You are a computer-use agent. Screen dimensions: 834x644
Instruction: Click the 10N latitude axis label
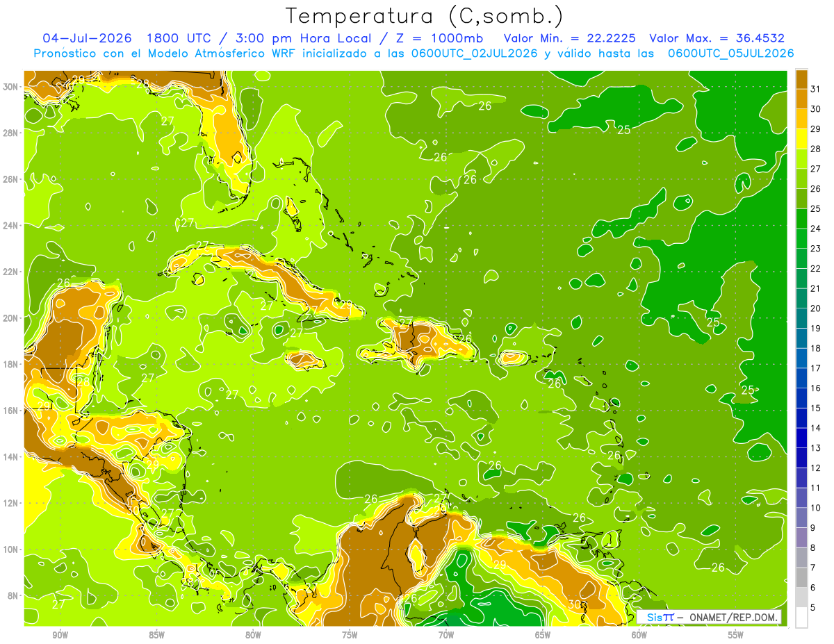point(11,549)
